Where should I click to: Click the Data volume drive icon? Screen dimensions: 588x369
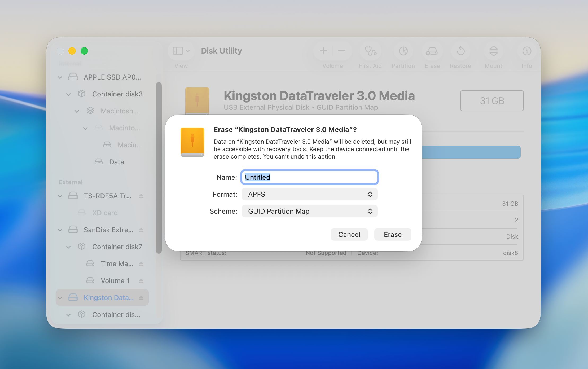99,162
